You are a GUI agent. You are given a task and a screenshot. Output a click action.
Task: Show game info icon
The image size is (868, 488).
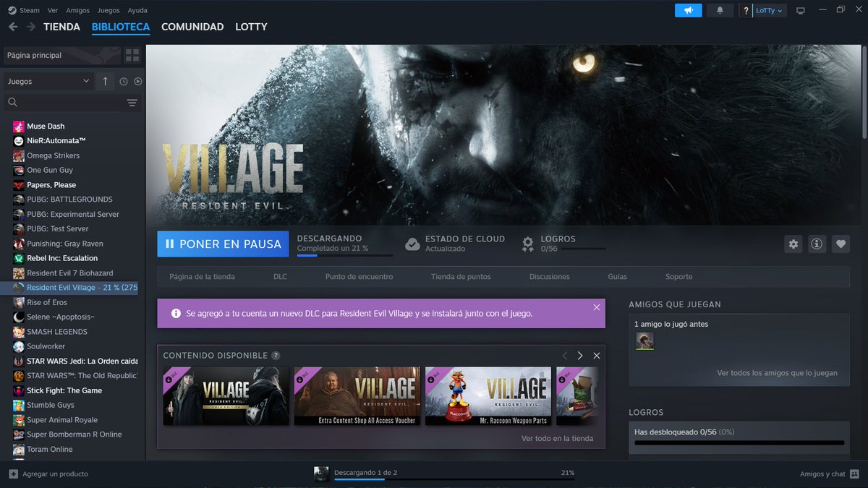coord(817,244)
